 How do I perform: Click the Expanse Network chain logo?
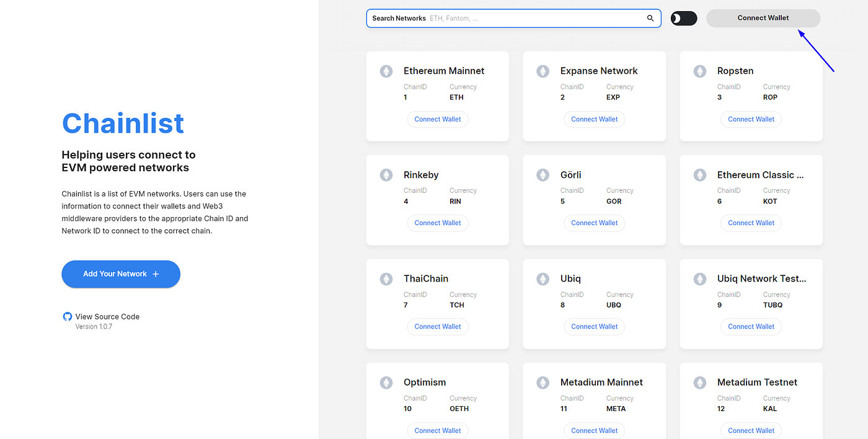pos(543,71)
